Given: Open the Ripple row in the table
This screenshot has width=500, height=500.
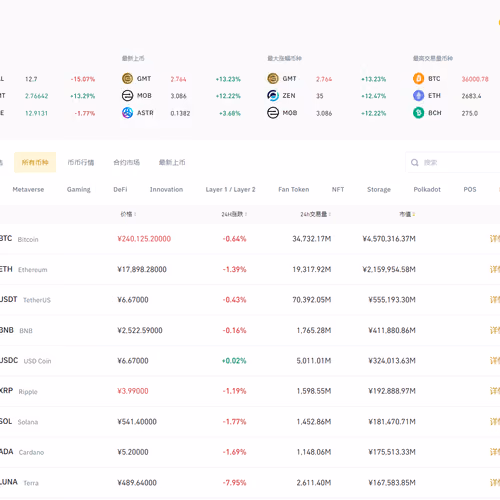Looking at the screenshot, I should [250, 391].
